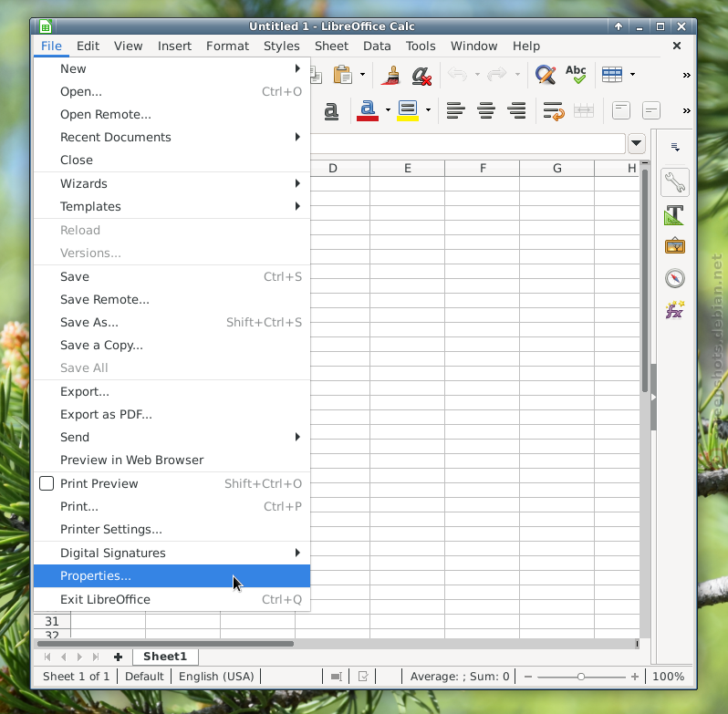Open sidebar Properties wrench icon

674,182
